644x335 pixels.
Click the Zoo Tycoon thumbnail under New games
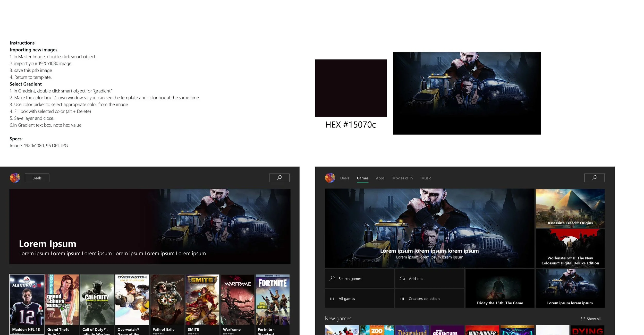[377, 330]
